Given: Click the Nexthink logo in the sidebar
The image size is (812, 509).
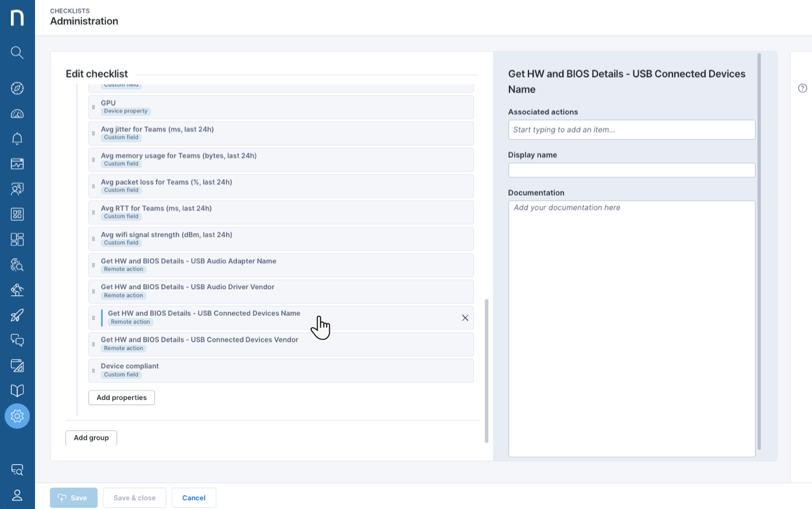Looking at the screenshot, I should pyautogui.click(x=17, y=17).
